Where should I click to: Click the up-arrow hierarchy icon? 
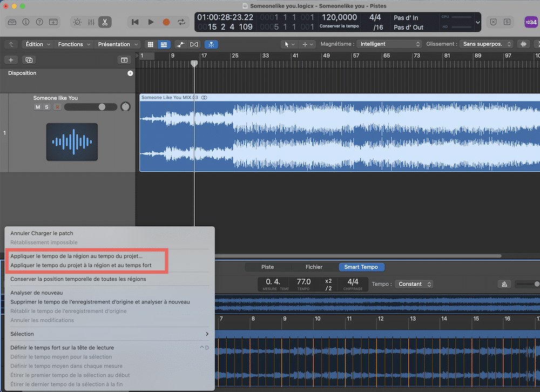pos(11,44)
